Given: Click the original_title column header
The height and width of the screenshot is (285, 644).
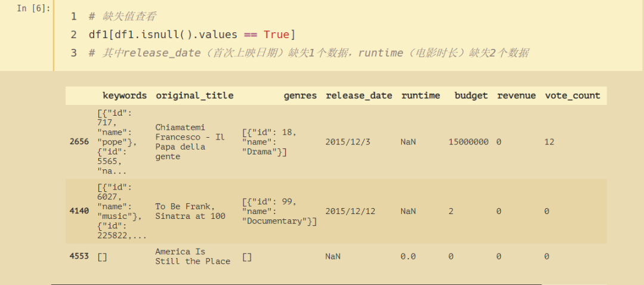Looking at the screenshot, I should (194, 95).
